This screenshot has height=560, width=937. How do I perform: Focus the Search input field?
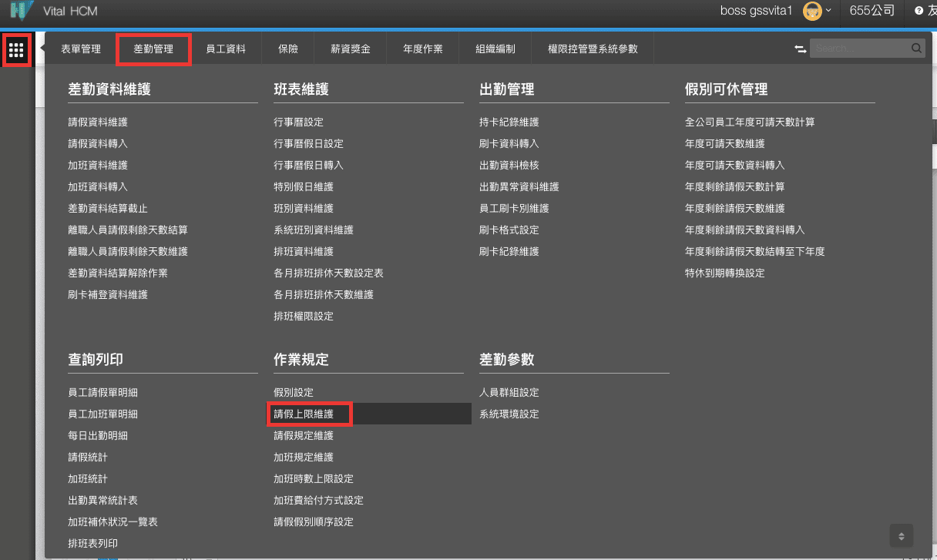[859, 49]
